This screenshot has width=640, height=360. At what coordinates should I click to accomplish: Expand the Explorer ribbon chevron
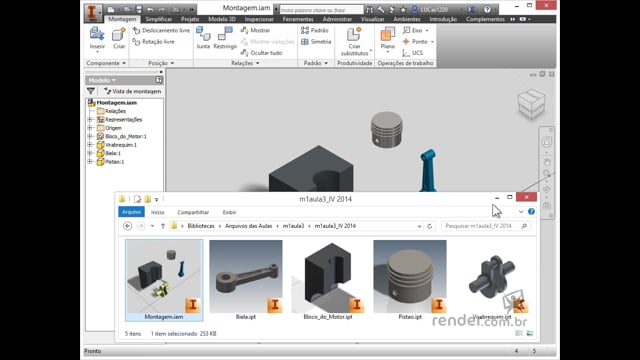coord(521,211)
